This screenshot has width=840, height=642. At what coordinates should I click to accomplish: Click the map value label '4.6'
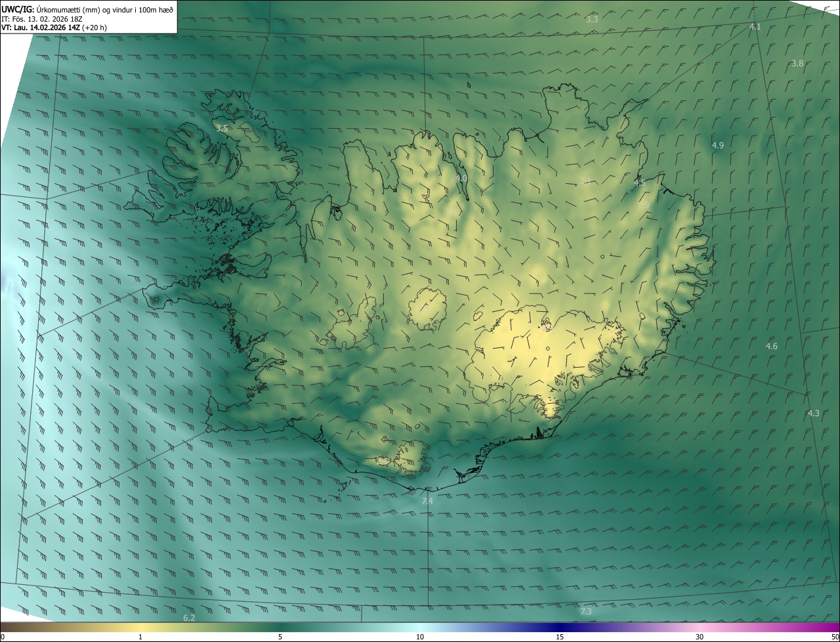click(x=771, y=346)
